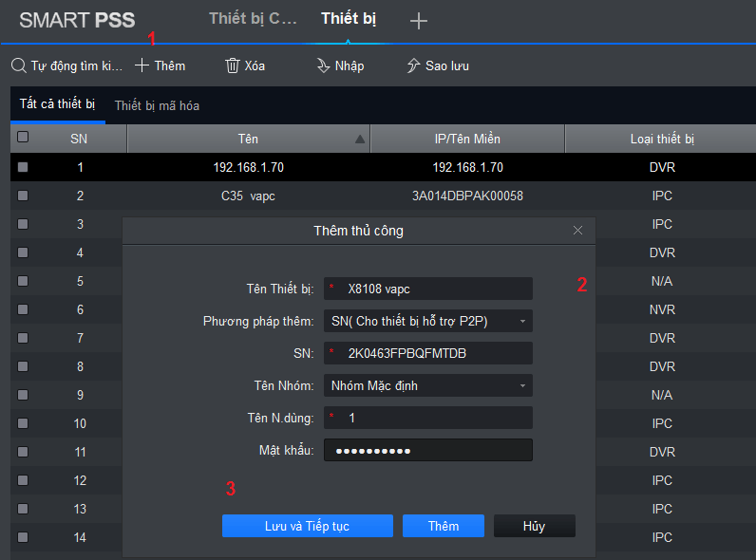Screen dimensions: 756x560
Task: Click the IP/Tên Miền column header
Action: [467, 139]
